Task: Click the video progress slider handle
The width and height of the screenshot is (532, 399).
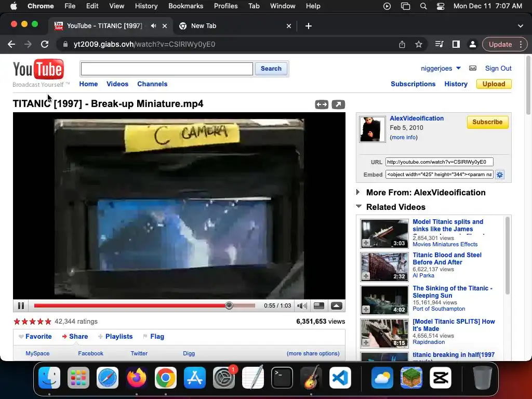Action: coord(229,305)
